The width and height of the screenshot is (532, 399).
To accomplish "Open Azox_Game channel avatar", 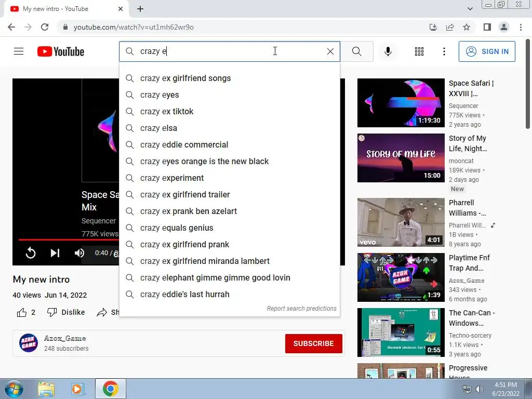I will click(x=29, y=343).
